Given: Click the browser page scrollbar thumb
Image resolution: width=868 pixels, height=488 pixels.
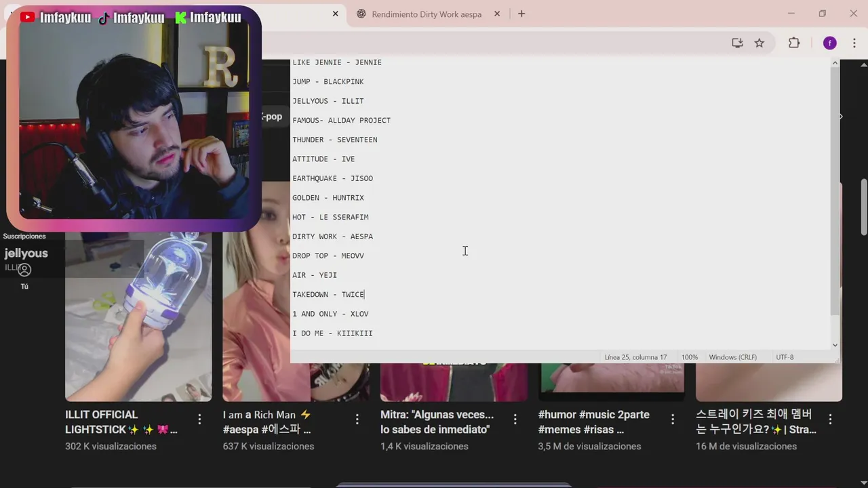Looking at the screenshot, I should coord(863,207).
